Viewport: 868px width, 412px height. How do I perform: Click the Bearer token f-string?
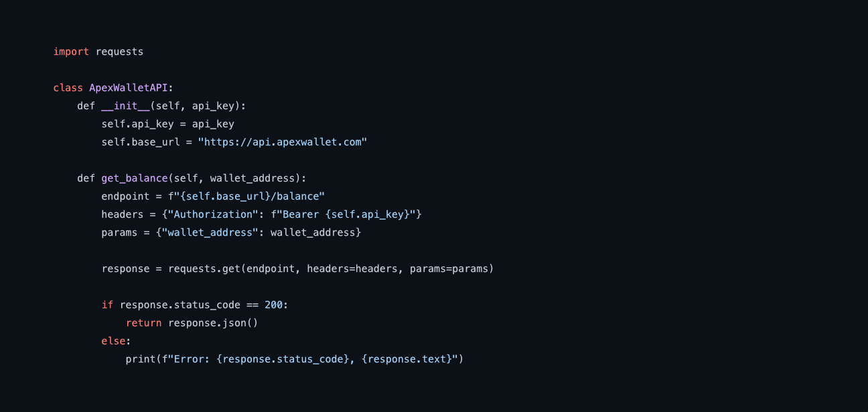343,214
